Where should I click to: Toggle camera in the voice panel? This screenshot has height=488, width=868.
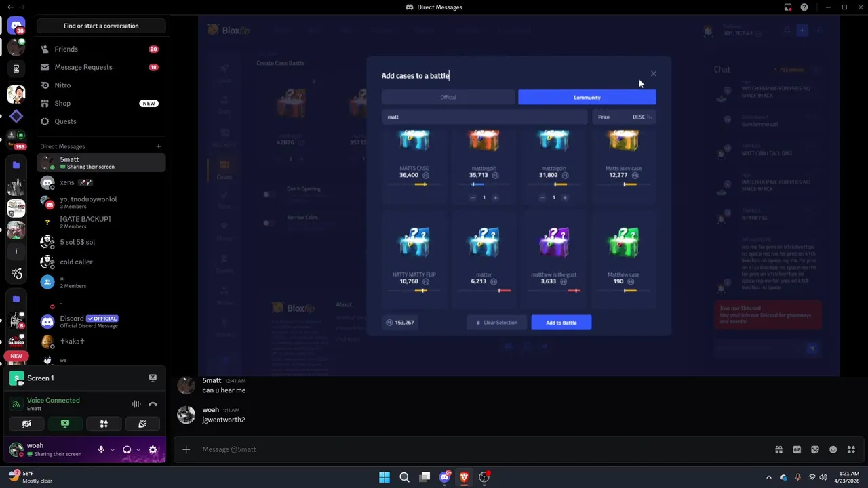(26, 424)
